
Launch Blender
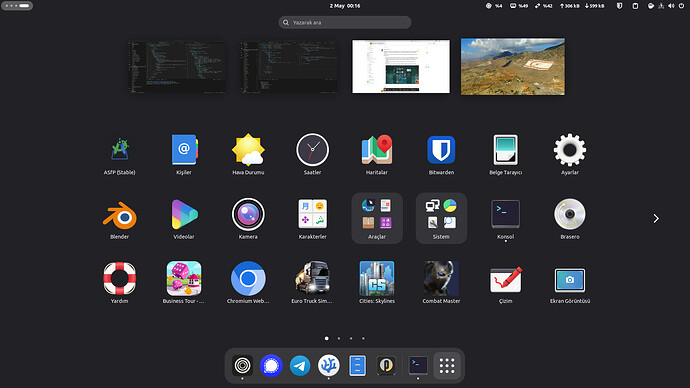coord(120,219)
